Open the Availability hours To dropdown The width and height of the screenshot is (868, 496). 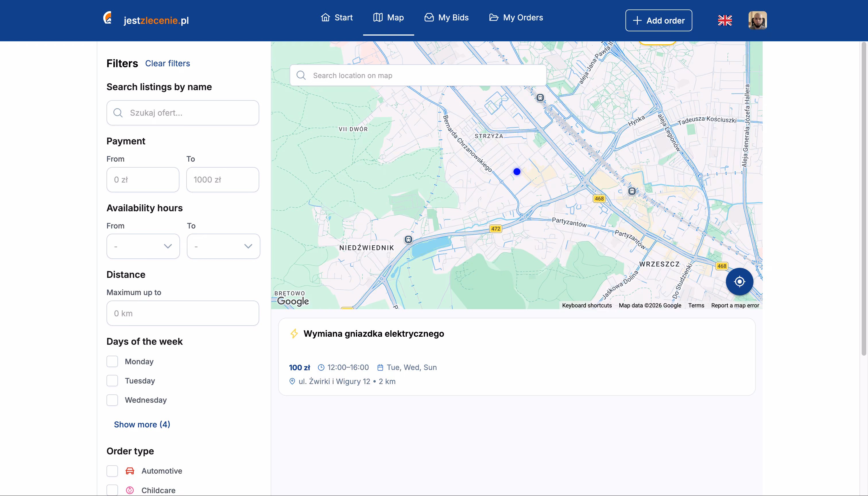(224, 246)
